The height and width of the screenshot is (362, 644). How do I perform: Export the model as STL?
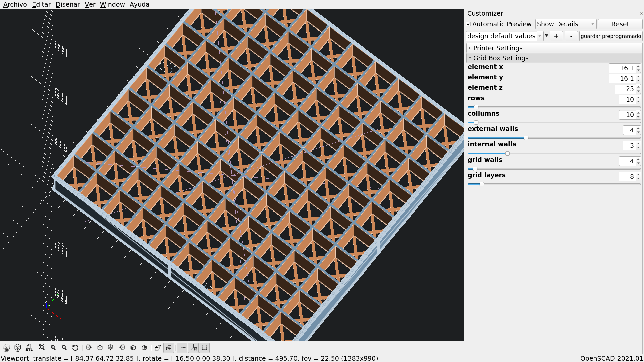(x=29, y=348)
